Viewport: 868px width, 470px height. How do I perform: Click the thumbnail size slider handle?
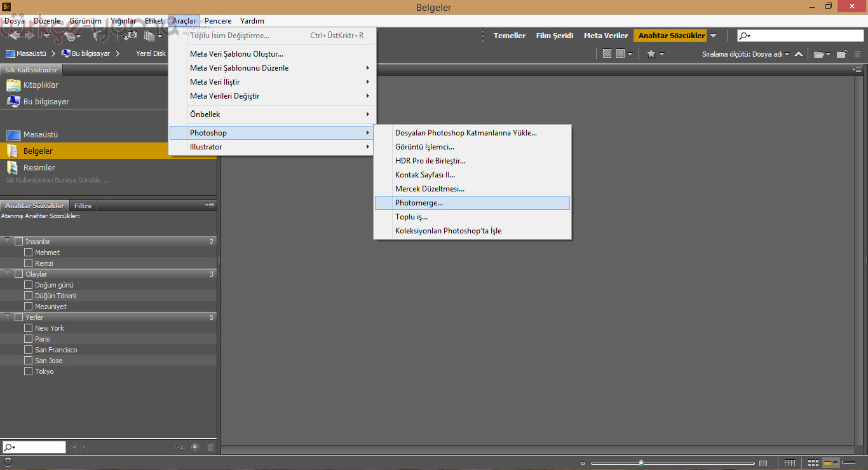pyautogui.click(x=641, y=462)
